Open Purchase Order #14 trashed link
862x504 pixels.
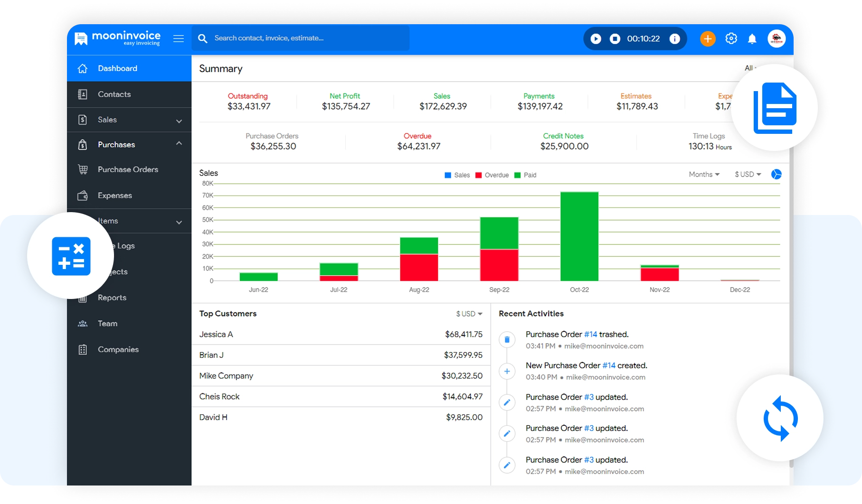coord(590,334)
